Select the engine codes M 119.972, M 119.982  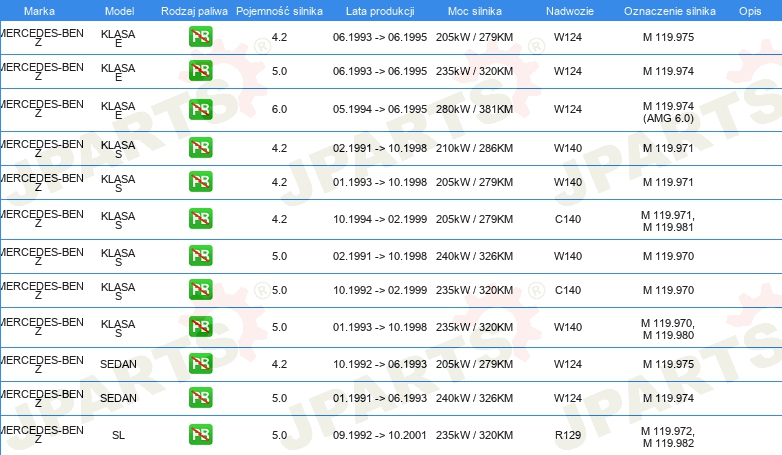pos(668,437)
